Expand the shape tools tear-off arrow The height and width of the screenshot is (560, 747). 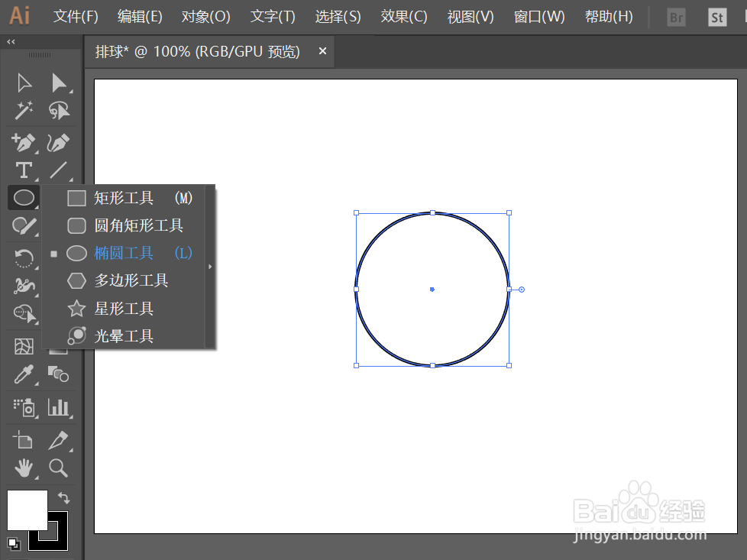click(x=209, y=267)
